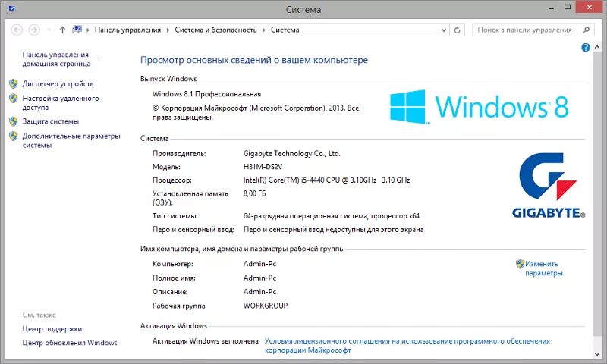Close the Система window

point(590,7)
